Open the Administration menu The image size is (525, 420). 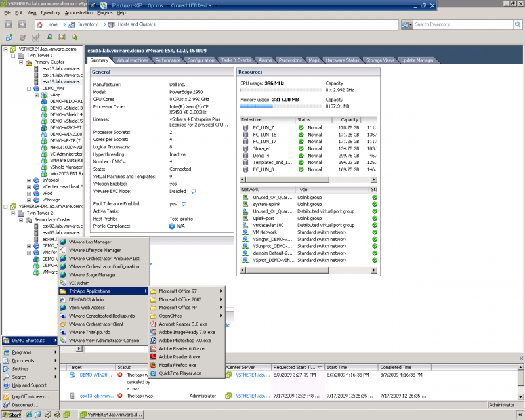pos(79,12)
